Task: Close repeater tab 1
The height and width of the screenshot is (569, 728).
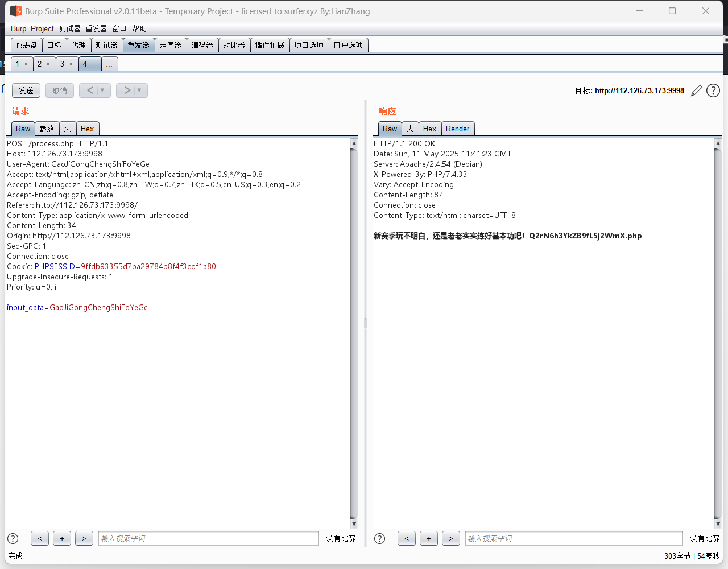Action: (26, 64)
